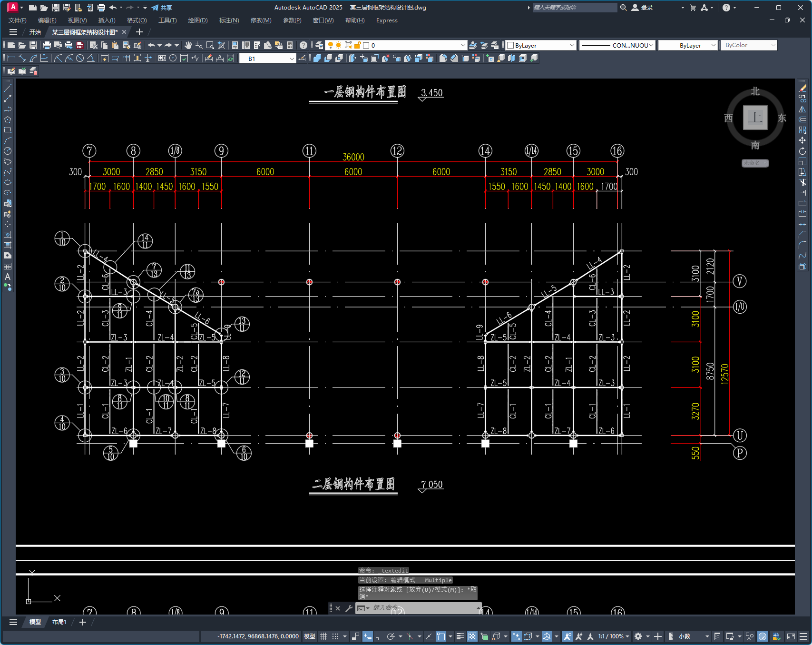Toggle transparency display in status bar
812x645 pixels.
pos(472,636)
